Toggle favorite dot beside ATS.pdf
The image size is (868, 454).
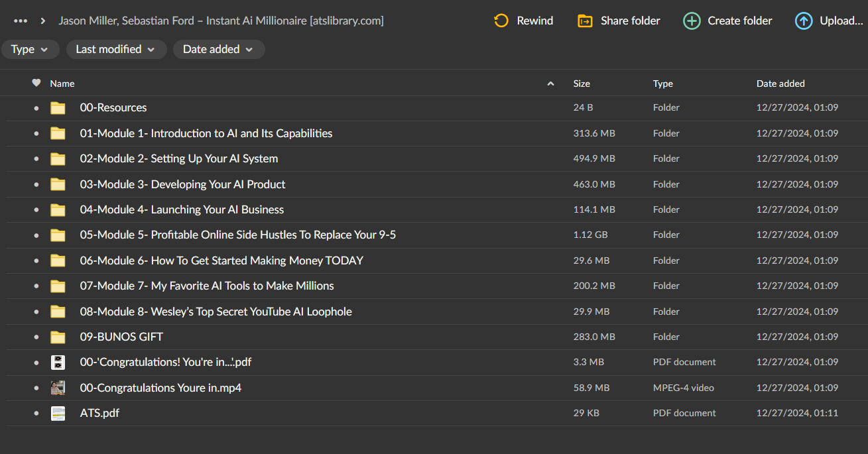click(36, 414)
